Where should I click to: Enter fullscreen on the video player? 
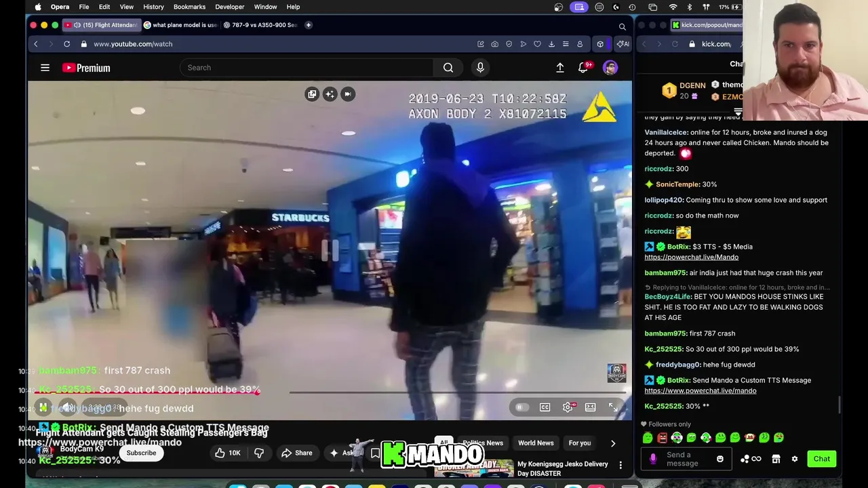[x=613, y=407]
